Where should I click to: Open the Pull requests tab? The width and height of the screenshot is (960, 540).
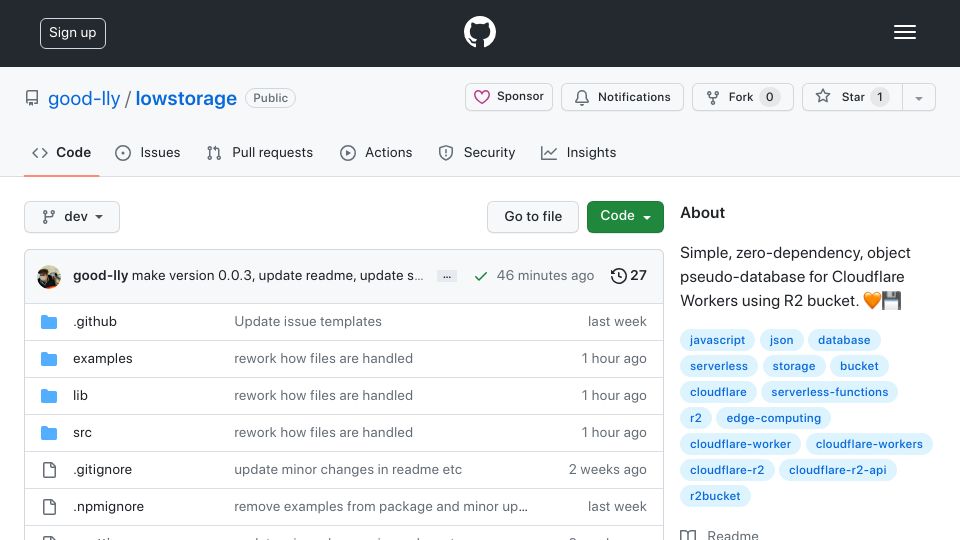pos(260,152)
